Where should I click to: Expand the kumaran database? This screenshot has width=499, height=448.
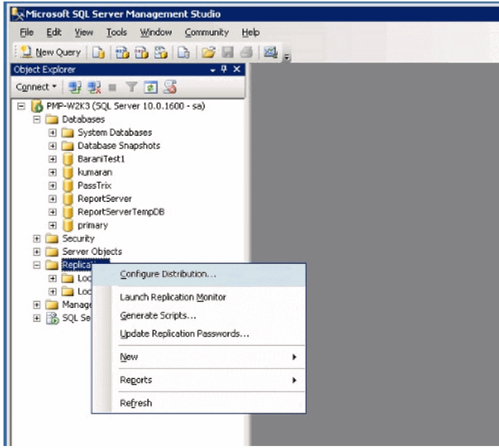[52, 172]
